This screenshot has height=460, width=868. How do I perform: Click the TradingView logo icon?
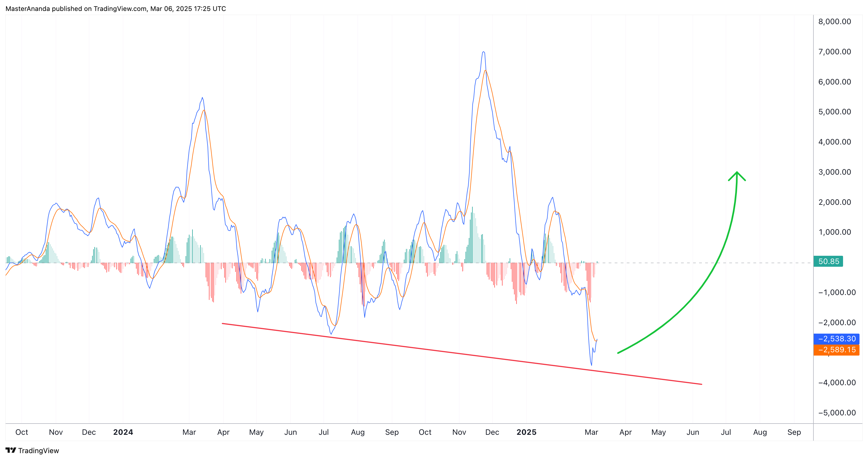[x=11, y=450]
